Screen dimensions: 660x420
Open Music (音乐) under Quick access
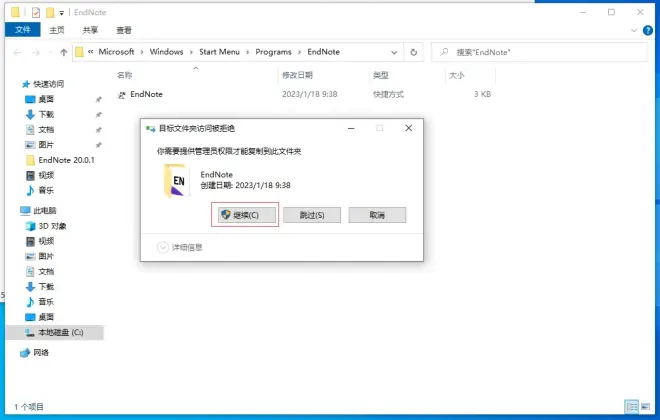45,190
